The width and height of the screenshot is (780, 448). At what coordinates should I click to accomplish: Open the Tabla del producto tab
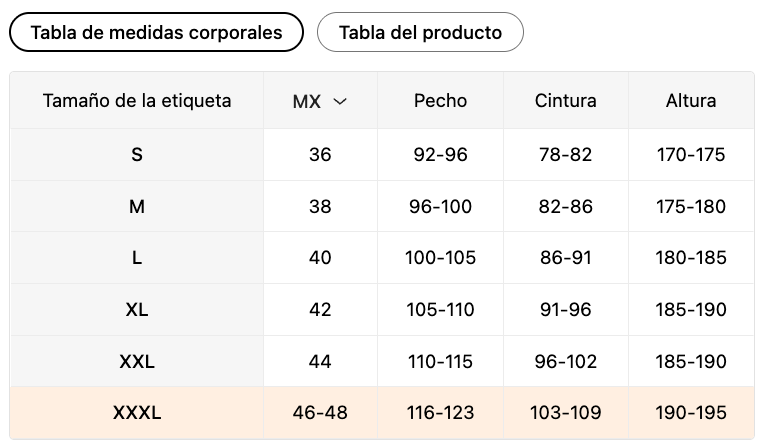[x=420, y=32]
